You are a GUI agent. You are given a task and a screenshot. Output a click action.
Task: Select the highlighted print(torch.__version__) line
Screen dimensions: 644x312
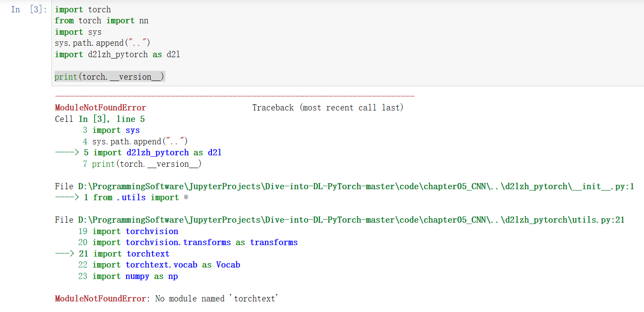pos(109,77)
